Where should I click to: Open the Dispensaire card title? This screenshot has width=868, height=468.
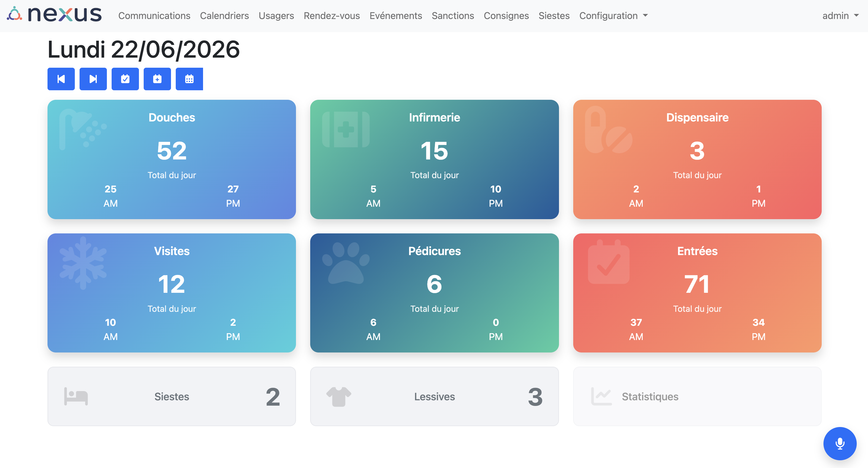coord(697,117)
